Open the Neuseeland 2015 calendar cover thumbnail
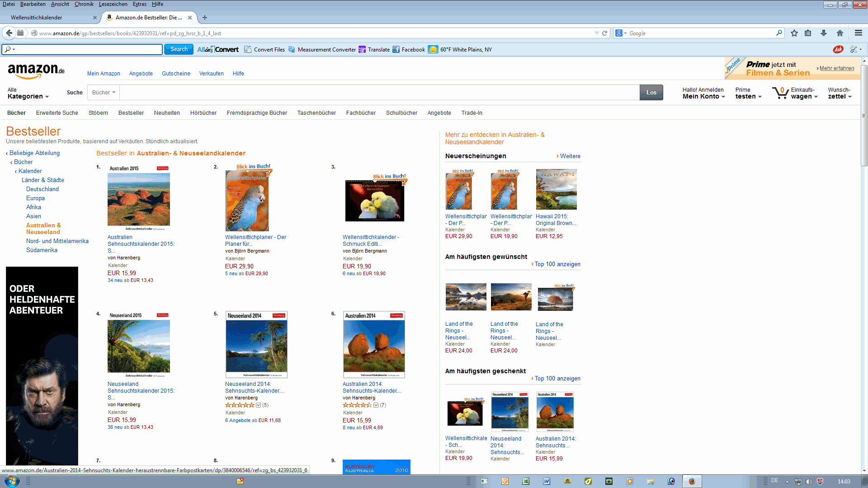Viewport: 868px width, 488px height. tap(139, 344)
